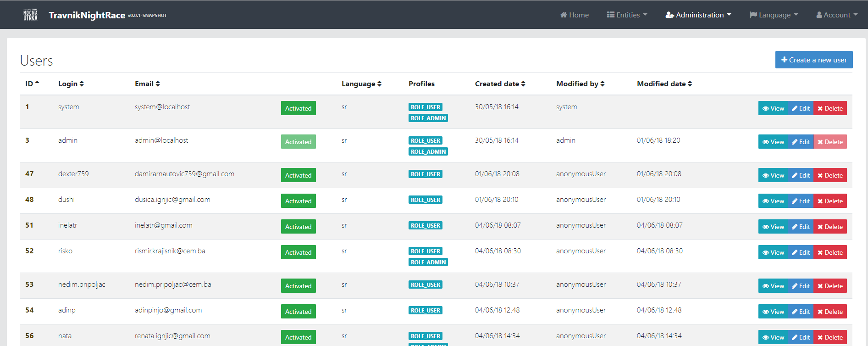Delete user dushi
The width and height of the screenshot is (868, 346).
tap(830, 201)
